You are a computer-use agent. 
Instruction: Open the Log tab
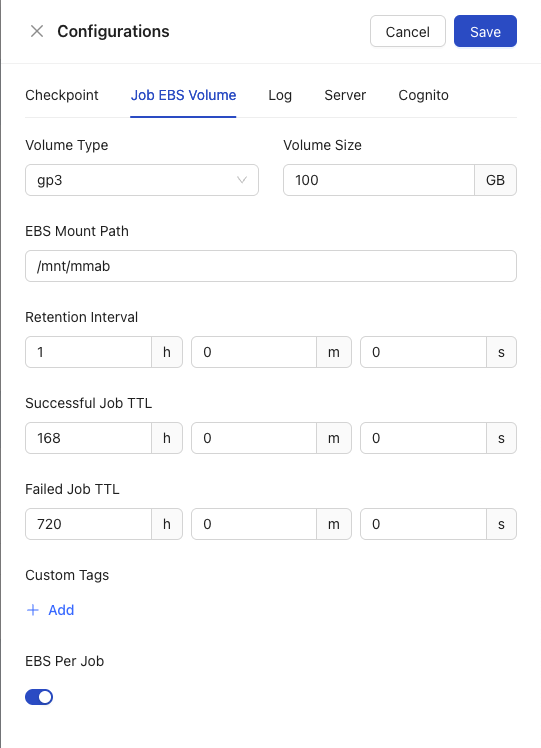(280, 95)
